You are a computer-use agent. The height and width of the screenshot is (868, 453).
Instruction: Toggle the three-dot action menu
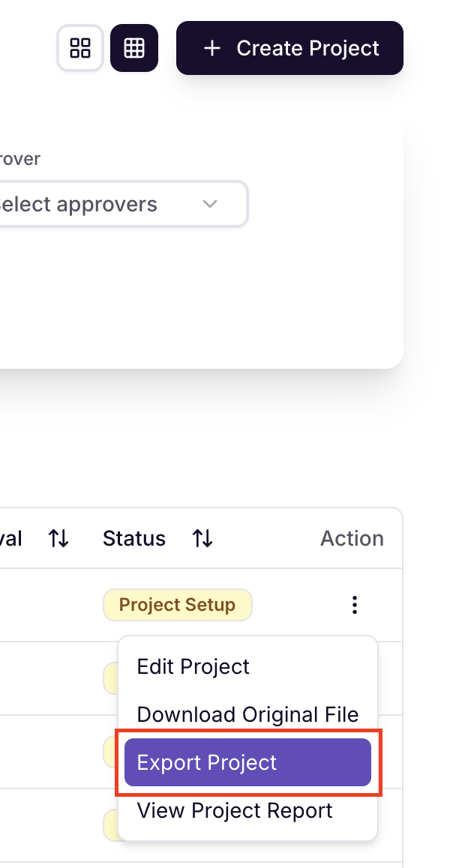click(355, 604)
